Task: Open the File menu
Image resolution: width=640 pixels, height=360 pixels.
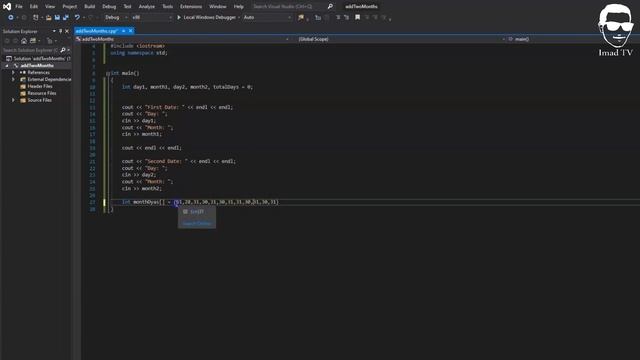Action: (19, 7)
